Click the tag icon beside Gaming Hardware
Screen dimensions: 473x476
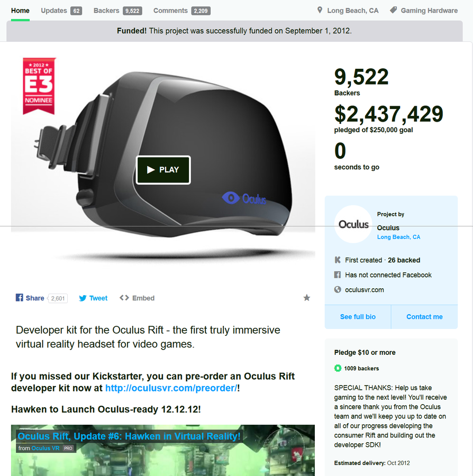coord(394,10)
